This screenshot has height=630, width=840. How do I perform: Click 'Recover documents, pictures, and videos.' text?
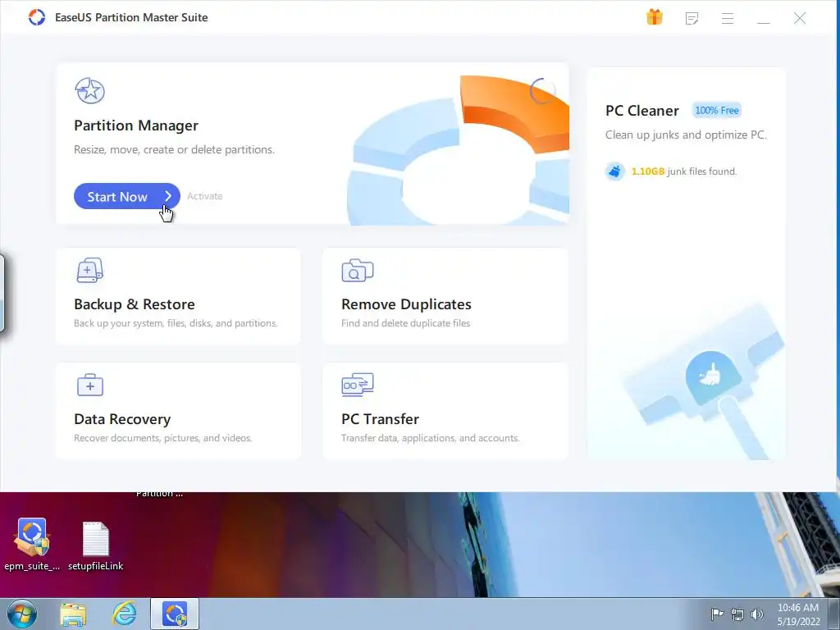click(163, 438)
